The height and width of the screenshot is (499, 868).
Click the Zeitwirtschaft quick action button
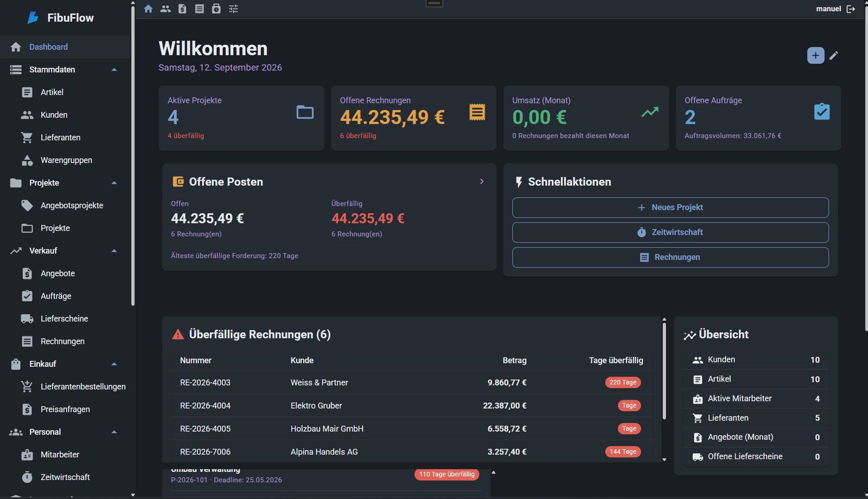[671, 233]
